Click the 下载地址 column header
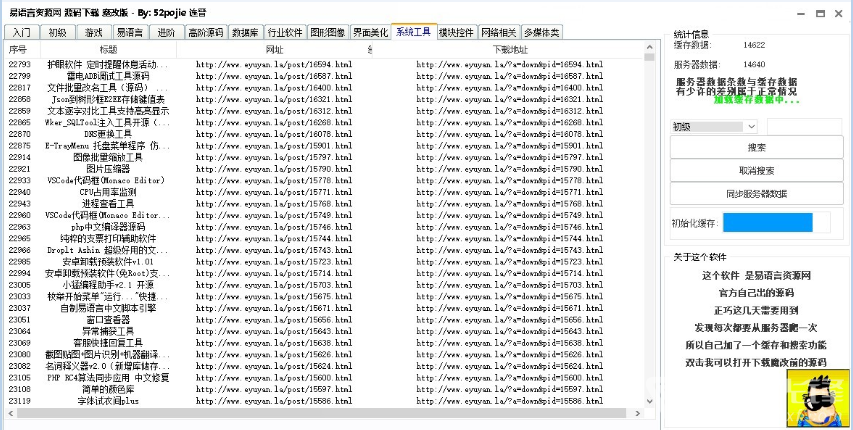Image resolution: width=853 pixels, height=430 pixels. coord(510,50)
